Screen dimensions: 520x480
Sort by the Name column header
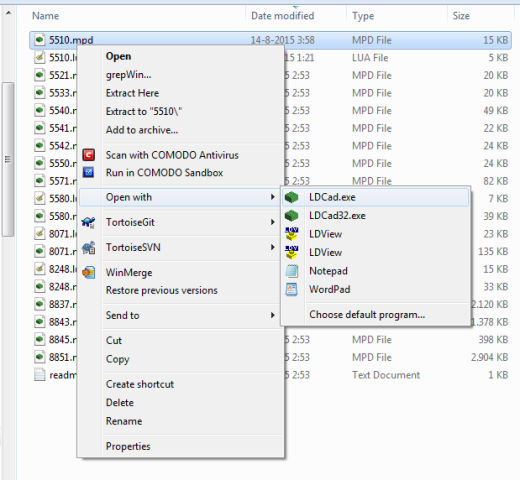45,16
